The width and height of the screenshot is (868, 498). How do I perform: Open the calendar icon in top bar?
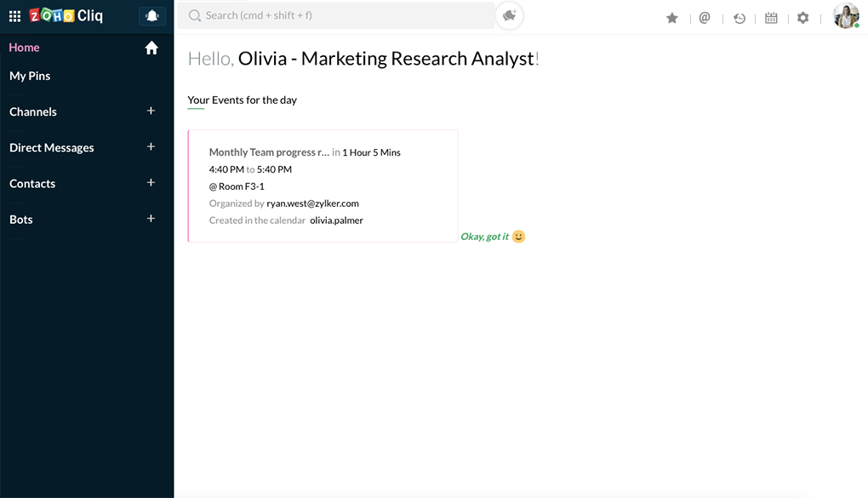click(x=771, y=18)
